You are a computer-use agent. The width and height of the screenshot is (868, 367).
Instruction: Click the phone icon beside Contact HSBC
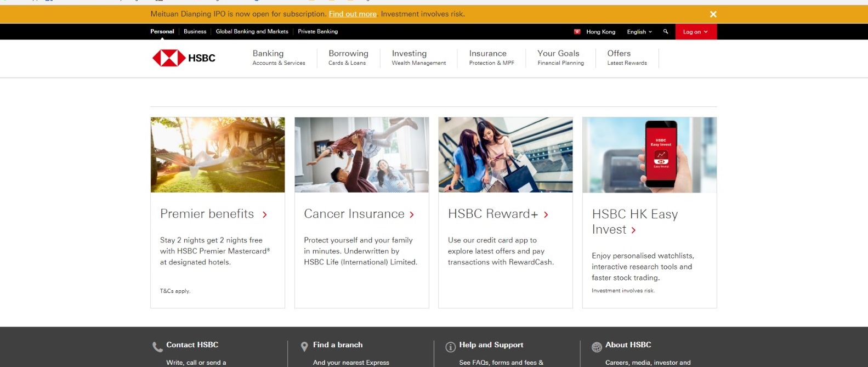coord(157,347)
